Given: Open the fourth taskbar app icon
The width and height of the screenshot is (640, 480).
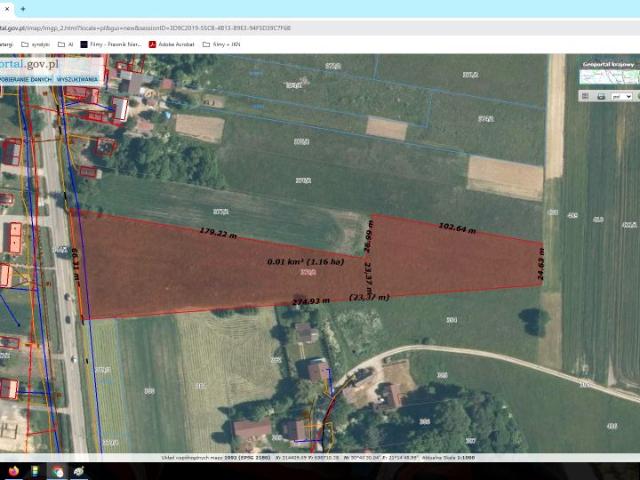Looking at the screenshot, I should (x=79, y=471).
